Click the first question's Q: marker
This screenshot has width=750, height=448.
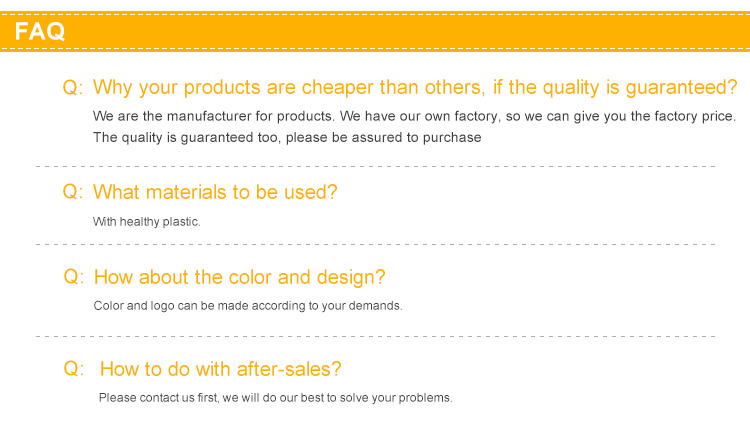pyautogui.click(x=73, y=87)
